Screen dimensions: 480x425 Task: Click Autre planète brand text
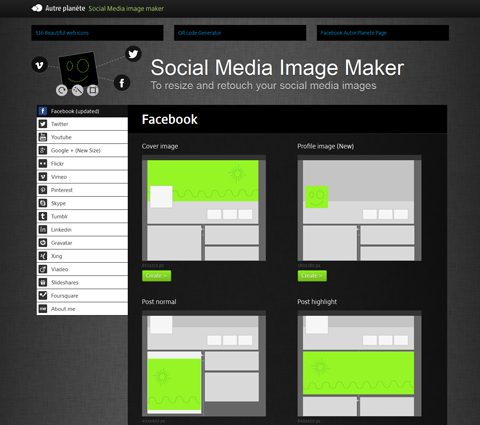(65, 8)
